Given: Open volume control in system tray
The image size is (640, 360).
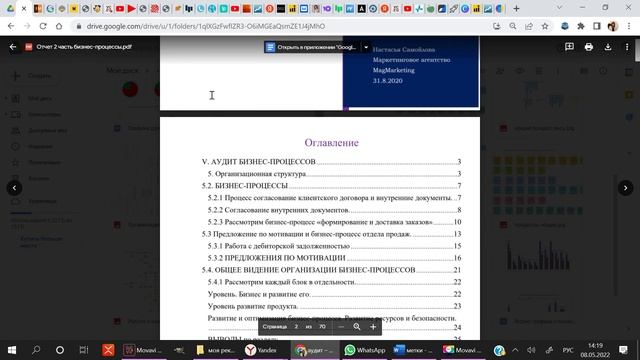Looking at the screenshot, I should click(x=531, y=350).
